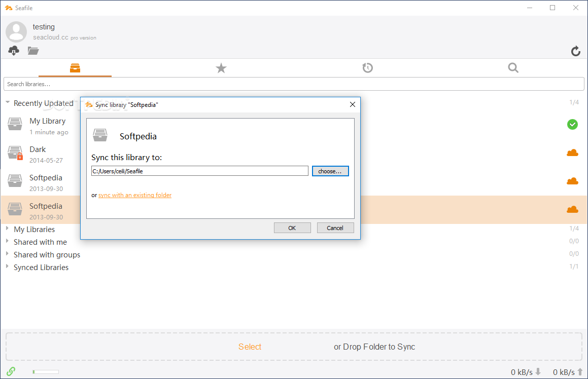Click the choose... button
The image size is (588, 379).
coord(330,171)
